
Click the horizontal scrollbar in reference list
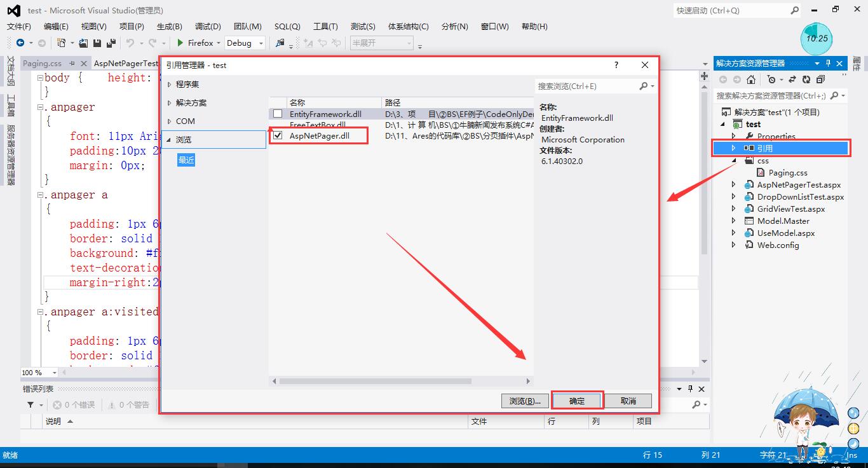click(375, 382)
